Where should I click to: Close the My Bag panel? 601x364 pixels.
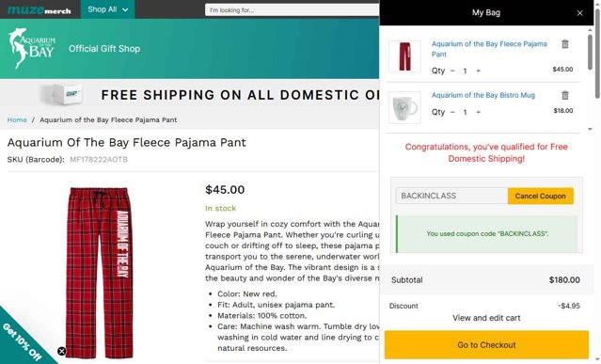pyautogui.click(x=579, y=13)
